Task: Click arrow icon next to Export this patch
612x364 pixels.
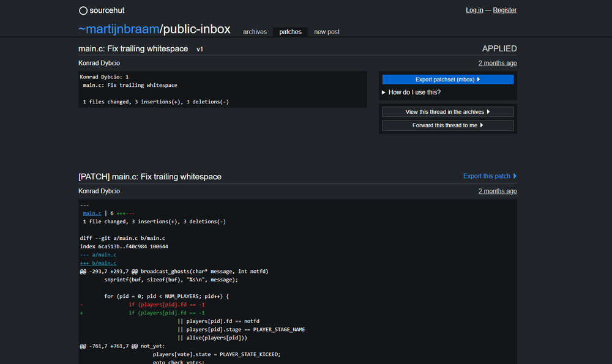Action: click(515, 176)
